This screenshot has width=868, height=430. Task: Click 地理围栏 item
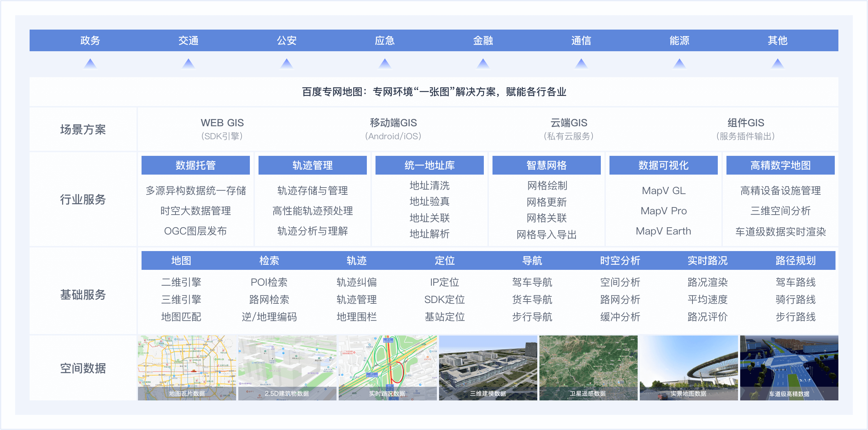(357, 317)
